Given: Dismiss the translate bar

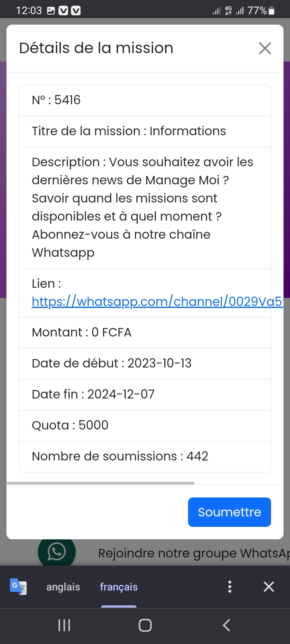Looking at the screenshot, I should pos(269,586).
